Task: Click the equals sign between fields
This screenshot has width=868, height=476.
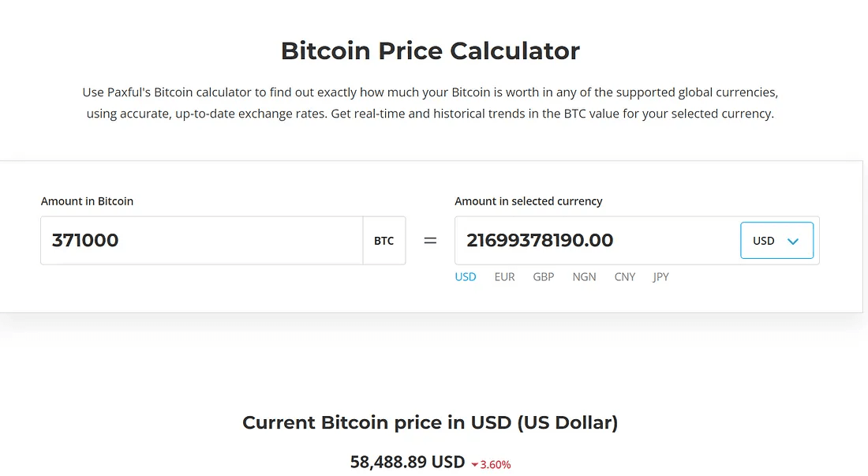Action: tap(430, 241)
